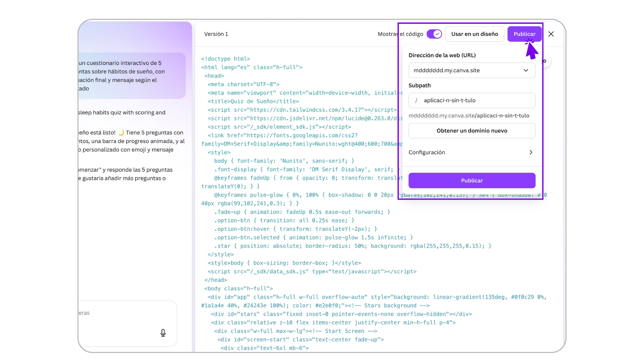Viewport: 644px width, 362px height.
Task: Click the right arrow beside Configuración
Action: point(531,152)
